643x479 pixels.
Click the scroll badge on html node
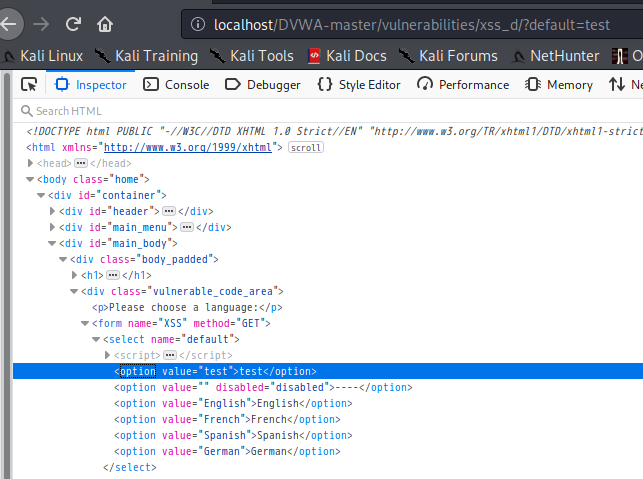306,147
